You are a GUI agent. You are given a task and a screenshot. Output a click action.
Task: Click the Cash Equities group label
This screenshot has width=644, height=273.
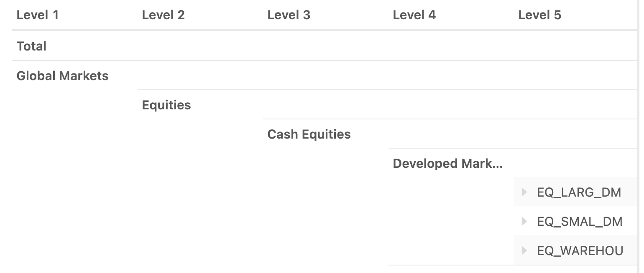click(x=309, y=134)
